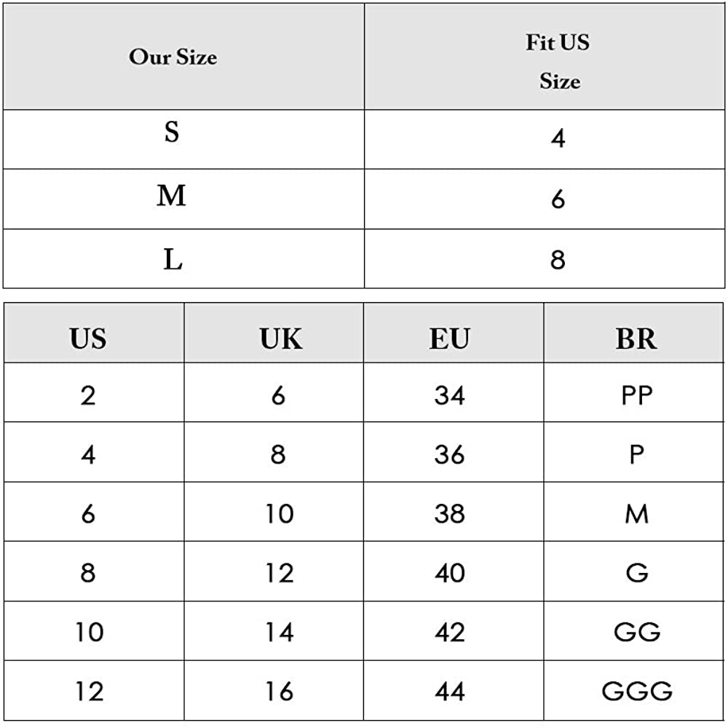Click the UK column header
Screen dimensions: 728x728
pos(280,339)
